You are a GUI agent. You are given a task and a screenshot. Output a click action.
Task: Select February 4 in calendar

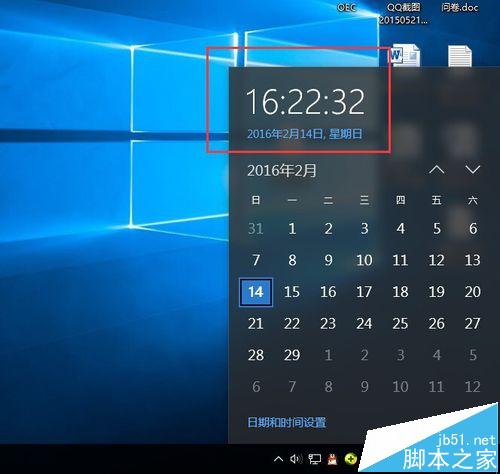(401, 229)
